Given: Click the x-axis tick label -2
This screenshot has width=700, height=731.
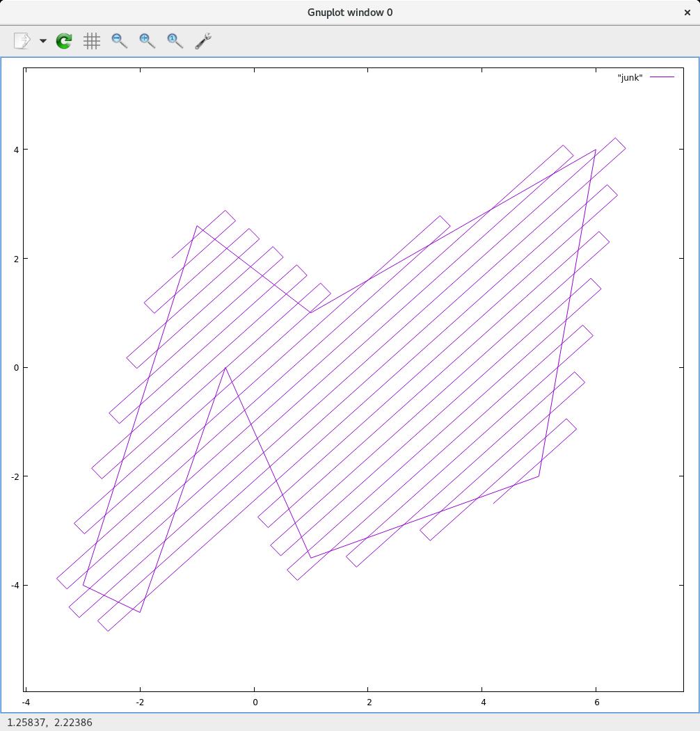Looking at the screenshot, I should (140, 702).
